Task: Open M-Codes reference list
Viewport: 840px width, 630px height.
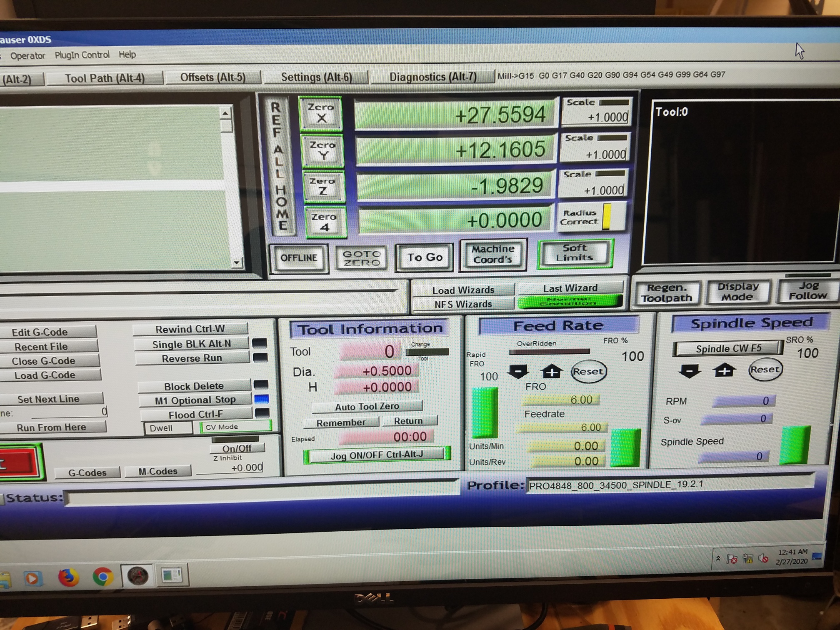Action: click(158, 471)
